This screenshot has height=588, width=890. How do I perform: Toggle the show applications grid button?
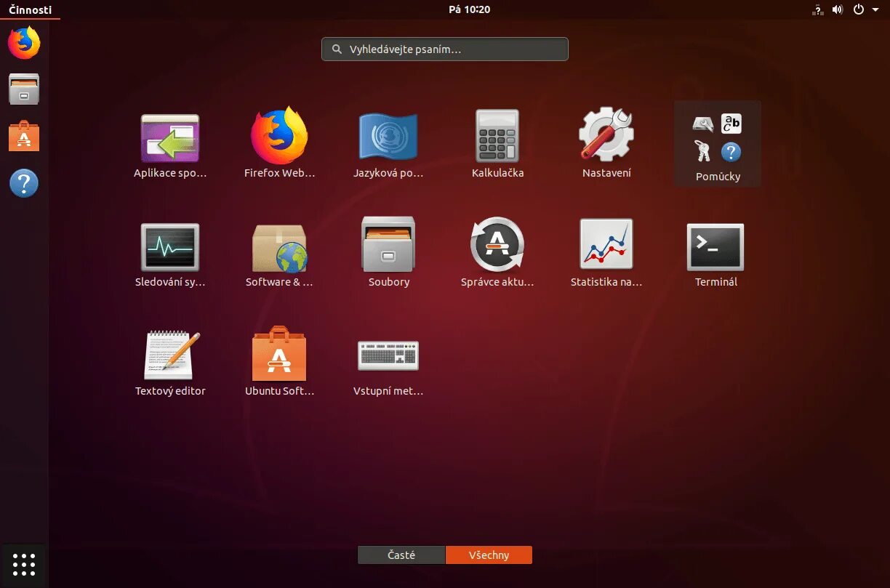point(24,565)
